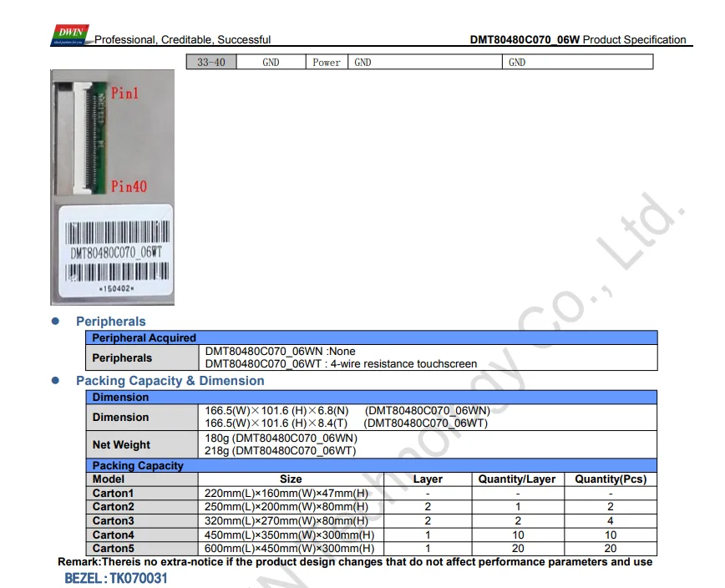Click the 'Layer' column header
Screen dimensions: 725x588
pos(428,479)
